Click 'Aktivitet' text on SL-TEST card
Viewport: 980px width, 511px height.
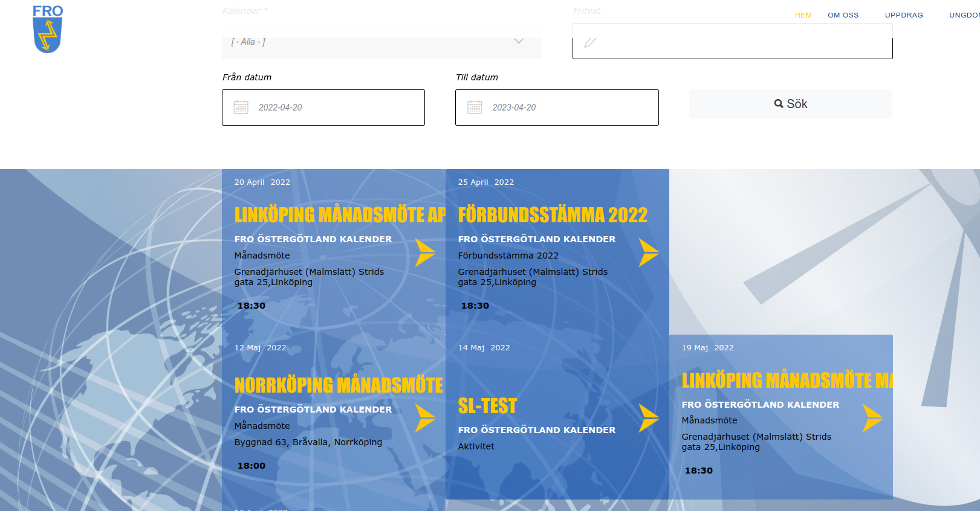click(476, 446)
